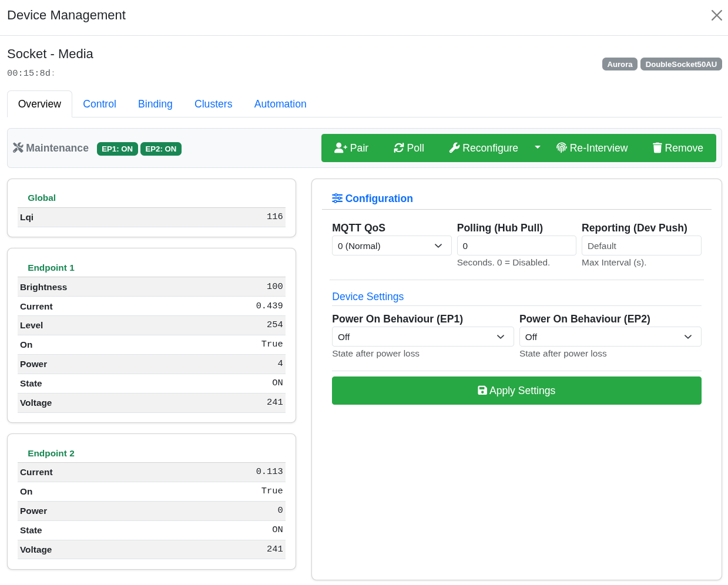The width and height of the screenshot is (728, 585).
Task: Open Power On Behaviour (EP2) dropdown
Action: tap(610, 337)
